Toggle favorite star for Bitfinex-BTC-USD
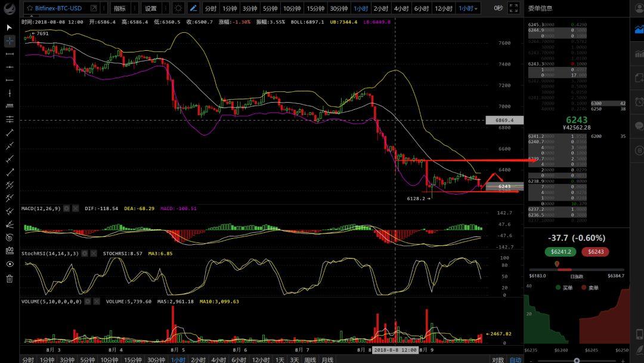Image resolution: width=644 pixels, height=363 pixels. pyautogui.click(x=30, y=8)
